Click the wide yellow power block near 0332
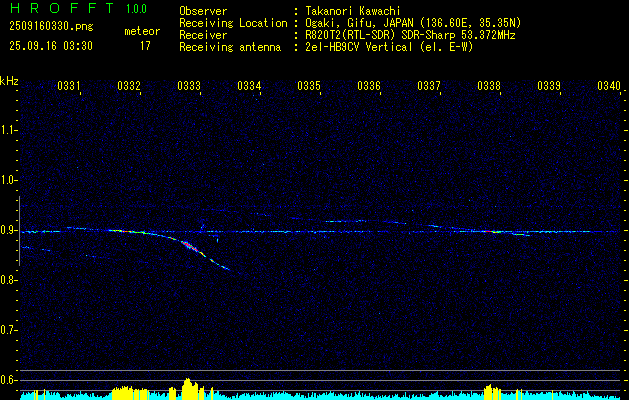Image resolution: width=629 pixels, height=400 pixels. pos(128,393)
